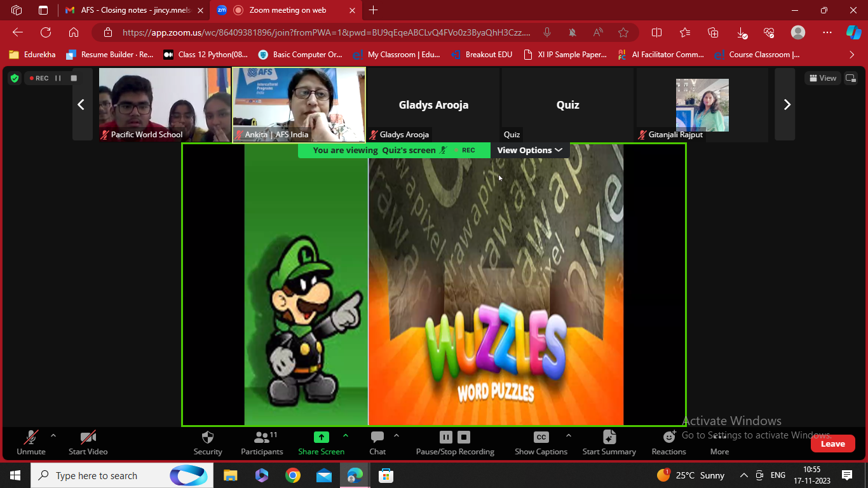Open the tab actions menu icon

click(x=43, y=10)
